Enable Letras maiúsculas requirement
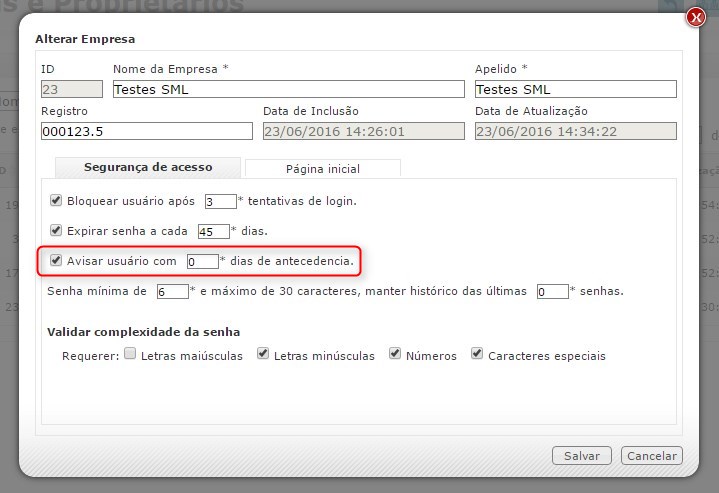 130,355
